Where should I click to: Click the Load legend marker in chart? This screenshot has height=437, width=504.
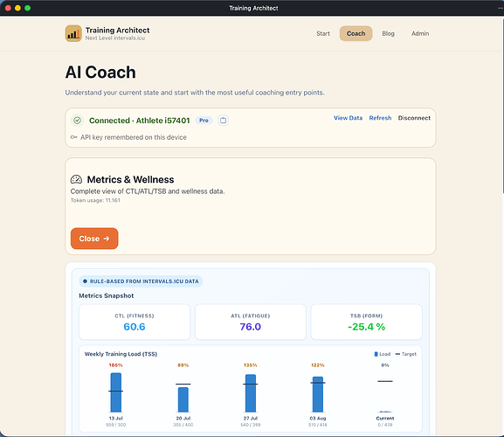(x=376, y=354)
